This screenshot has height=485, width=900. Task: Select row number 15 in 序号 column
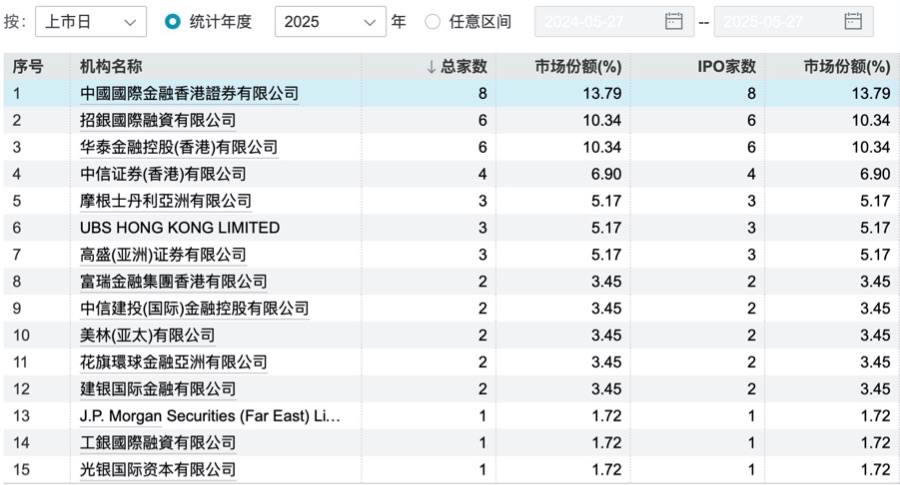[21, 470]
